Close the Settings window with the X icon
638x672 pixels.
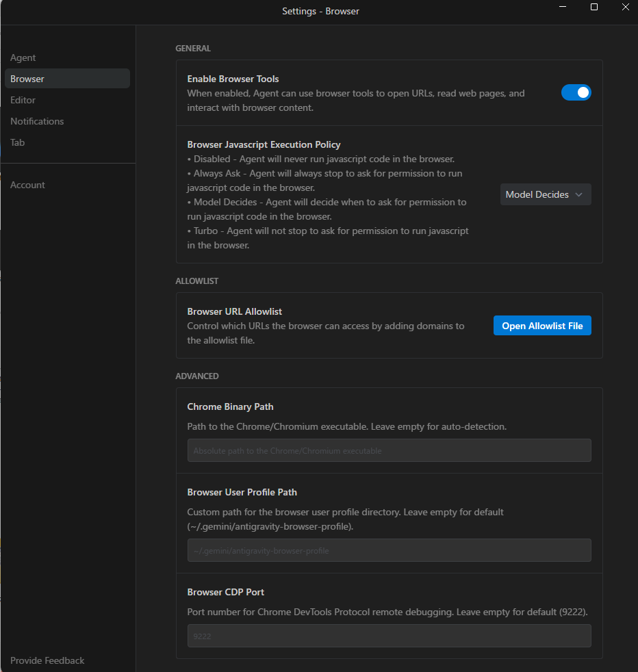coord(625,7)
